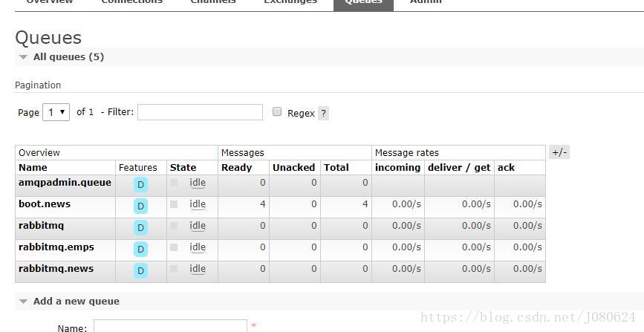This screenshot has height=332, width=644.
Task: Click the +/- columns toggle button
Action: [x=559, y=152]
